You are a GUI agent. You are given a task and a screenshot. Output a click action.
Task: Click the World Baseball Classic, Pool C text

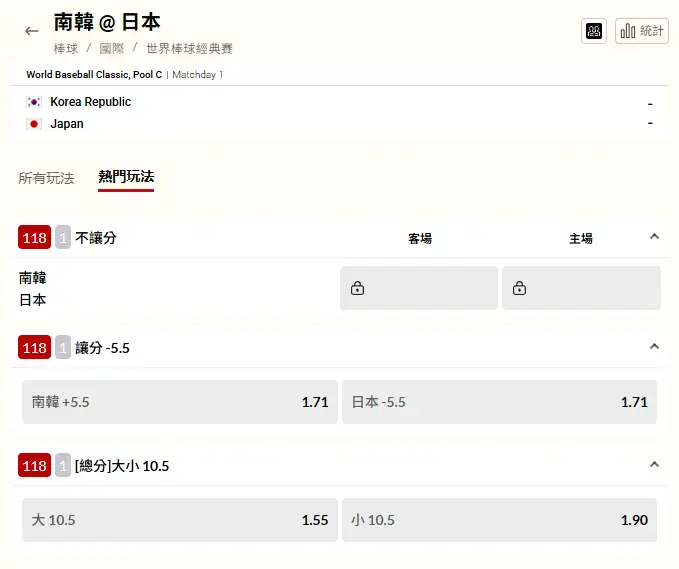[x=94, y=74]
